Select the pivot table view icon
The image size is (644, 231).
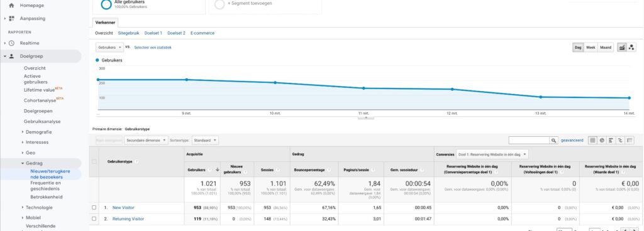coord(629,140)
